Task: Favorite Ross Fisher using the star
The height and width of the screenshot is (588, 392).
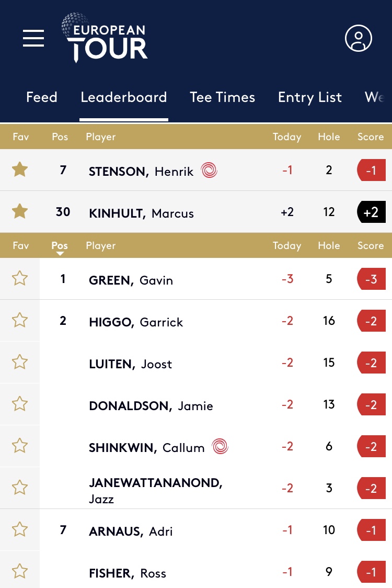Action: click(x=20, y=571)
